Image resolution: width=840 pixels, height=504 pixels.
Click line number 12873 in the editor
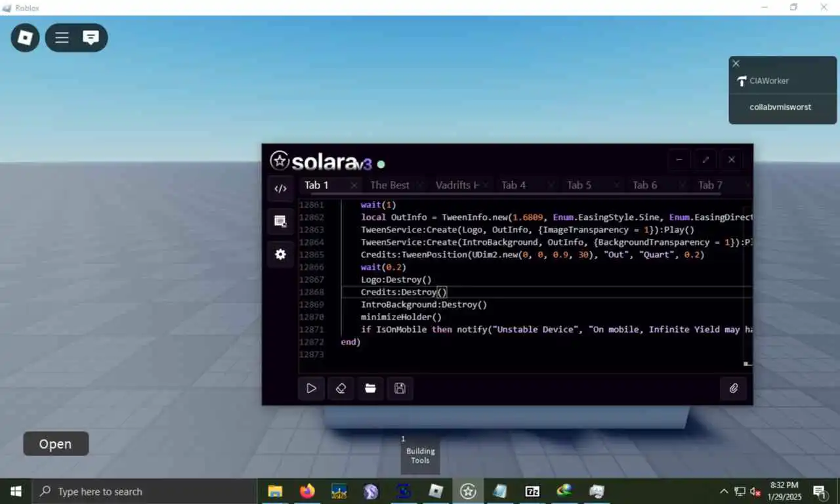312,354
